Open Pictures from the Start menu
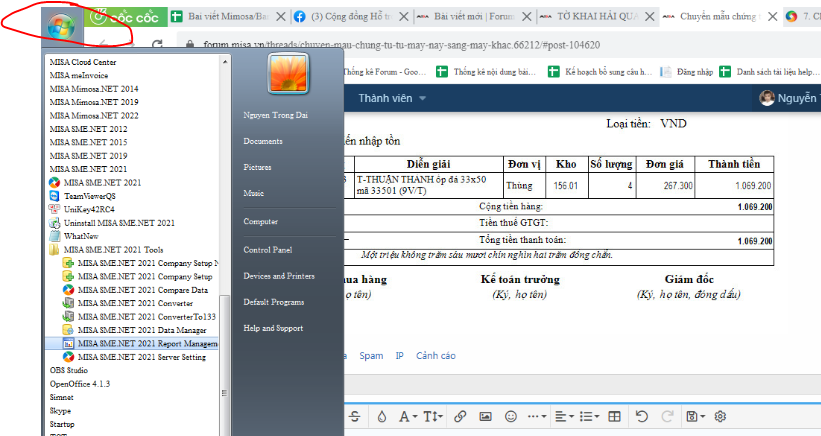This screenshot has height=436, width=821. (257, 167)
